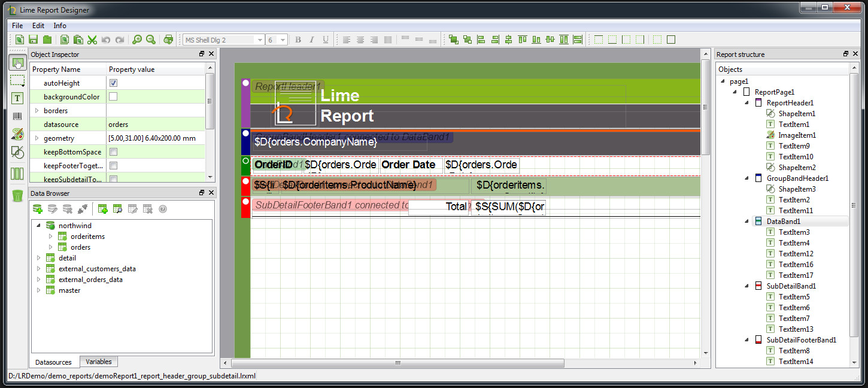Switch to the Variables tab
The width and height of the screenshot is (868, 388).
(x=99, y=362)
